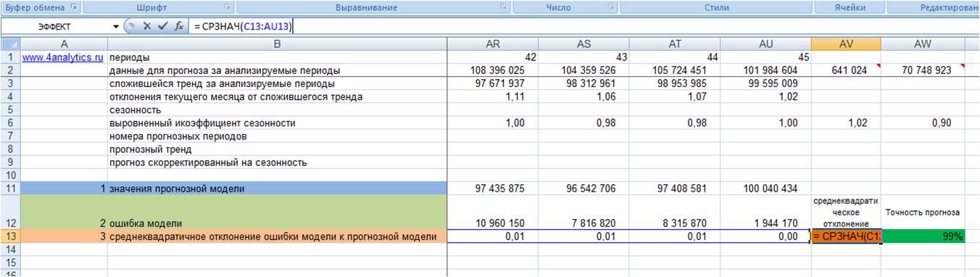Click blue cell значения прогнозной модели
Screen dimensions: 980x277
point(277,189)
